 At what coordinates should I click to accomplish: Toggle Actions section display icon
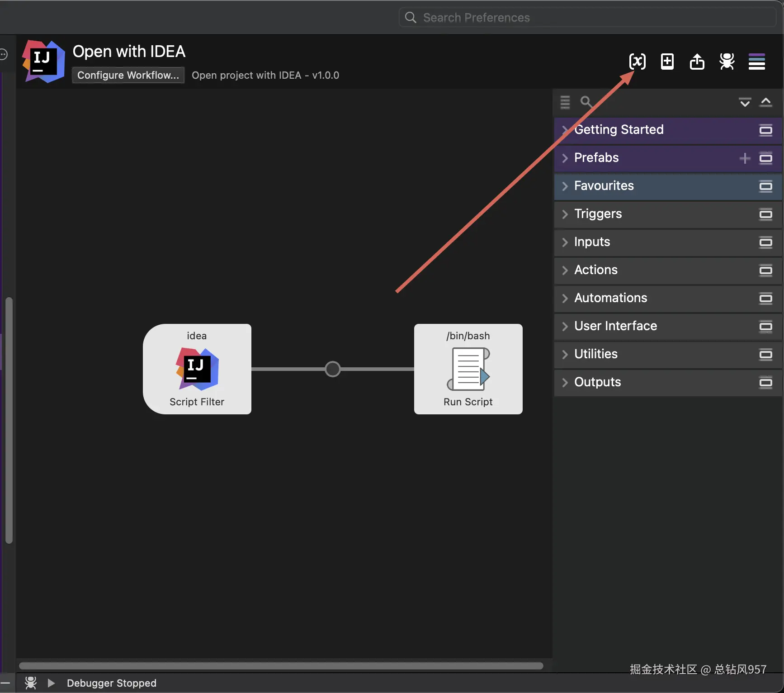pos(765,271)
